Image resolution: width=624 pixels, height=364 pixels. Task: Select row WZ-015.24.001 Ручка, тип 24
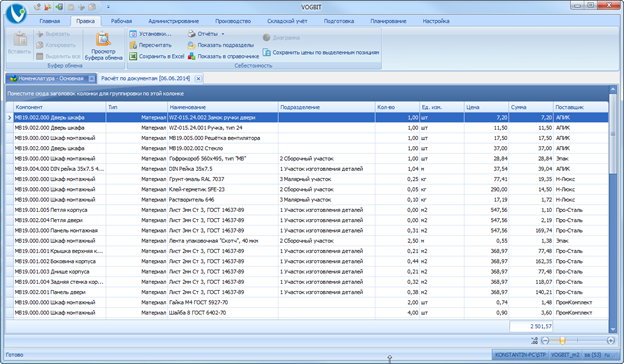tap(307, 128)
